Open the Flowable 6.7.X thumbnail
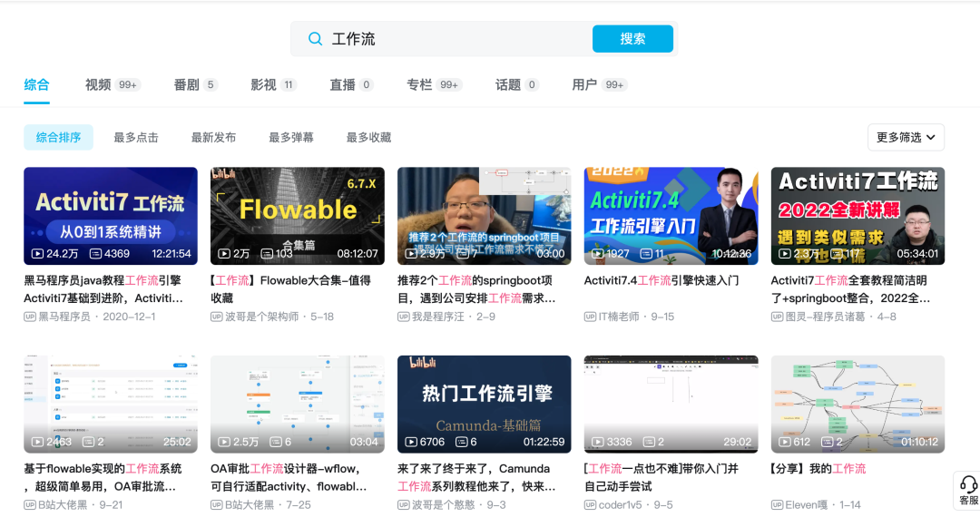 (298, 216)
